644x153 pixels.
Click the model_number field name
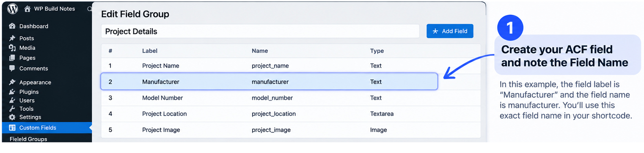click(272, 98)
